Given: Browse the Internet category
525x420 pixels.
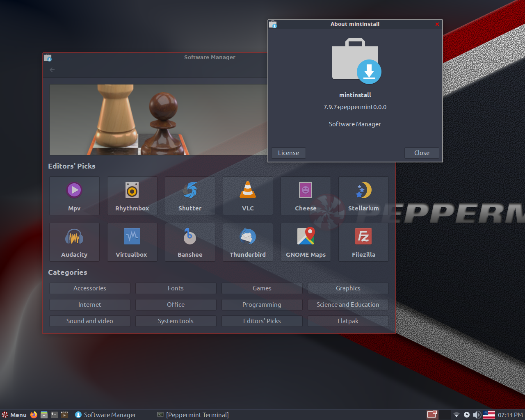Looking at the screenshot, I should coord(90,305).
